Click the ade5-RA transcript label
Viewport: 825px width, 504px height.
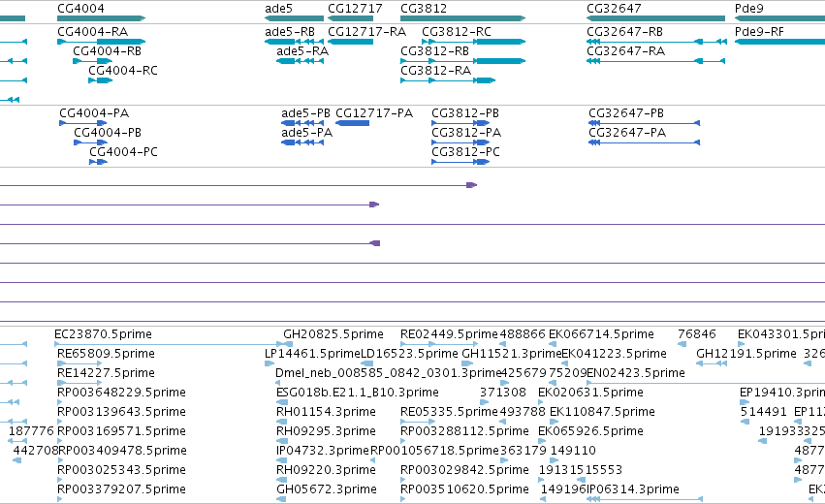coord(302,51)
